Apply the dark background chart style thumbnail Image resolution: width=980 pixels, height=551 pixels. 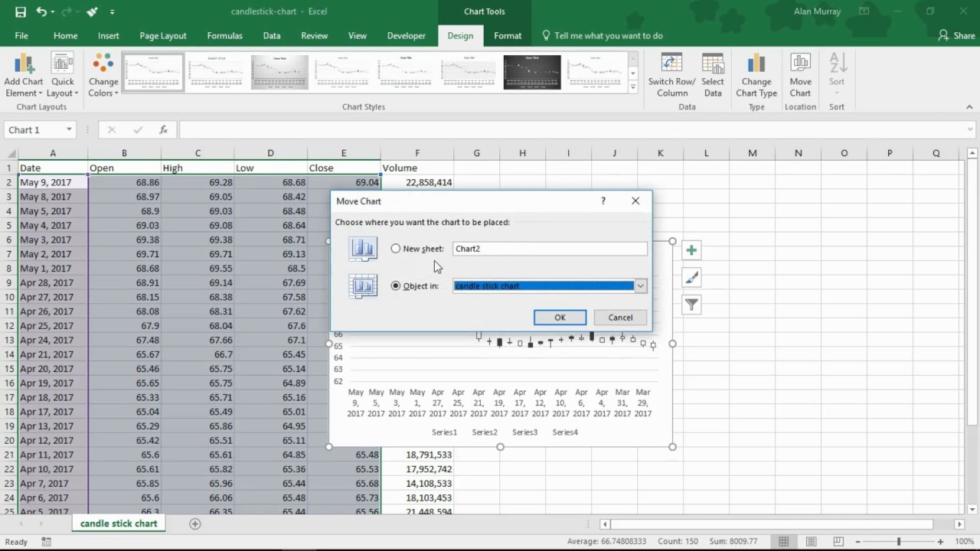tap(532, 73)
